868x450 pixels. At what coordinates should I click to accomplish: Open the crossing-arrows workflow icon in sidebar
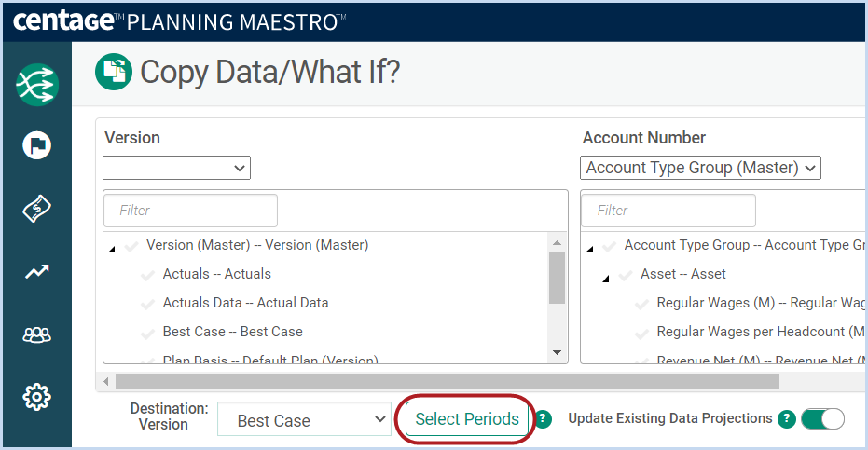[36, 85]
